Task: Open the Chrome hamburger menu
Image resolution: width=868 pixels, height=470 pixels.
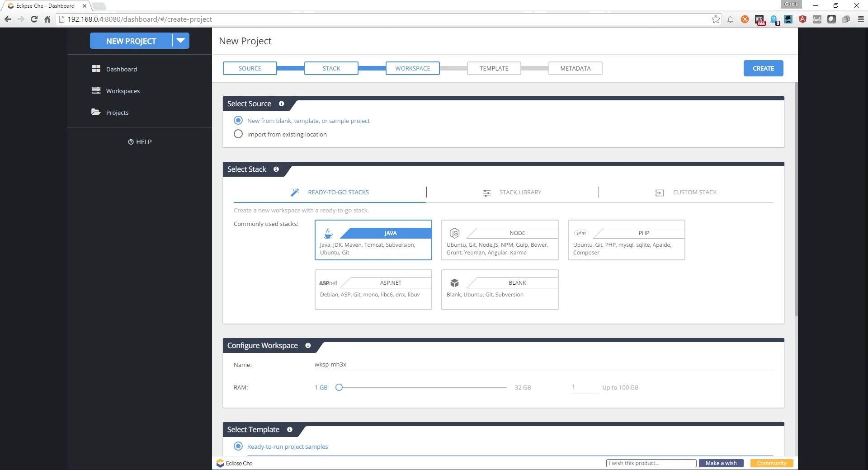Action: tap(861, 19)
